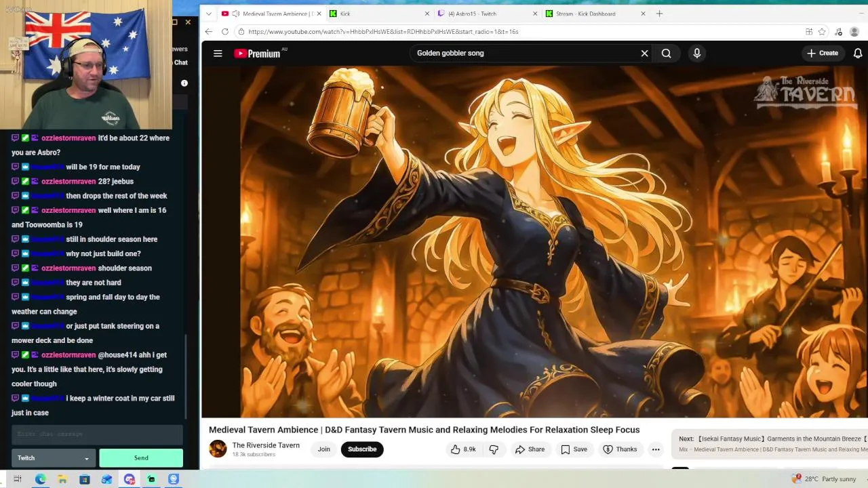This screenshot has width=868, height=488.
Task: Close the Kick tab
Action: point(427,14)
